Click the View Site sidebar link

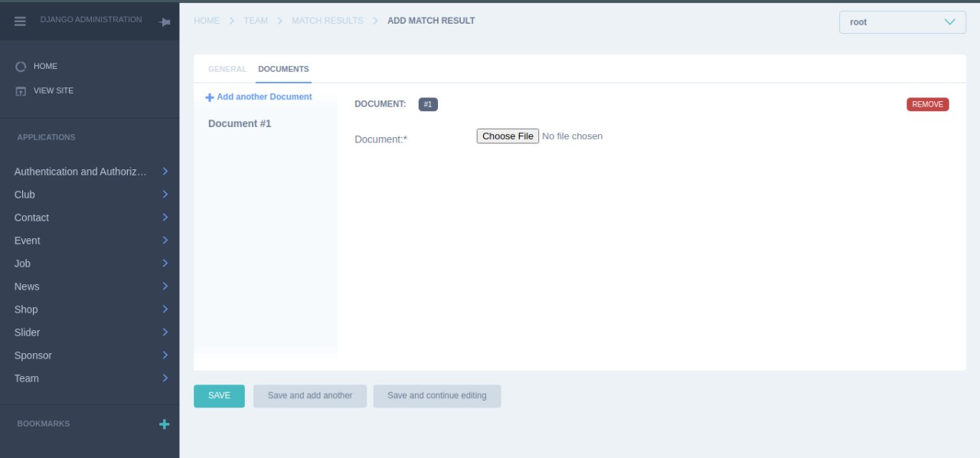(54, 90)
